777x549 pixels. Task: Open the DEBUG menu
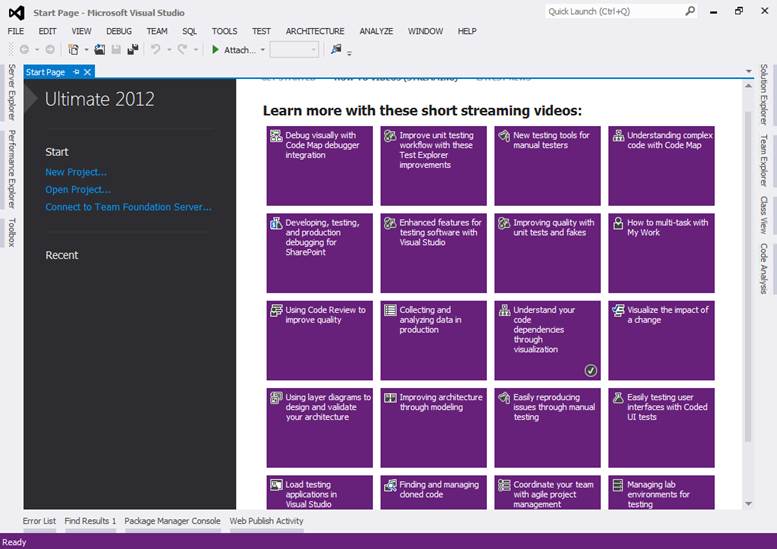[119, 31]
